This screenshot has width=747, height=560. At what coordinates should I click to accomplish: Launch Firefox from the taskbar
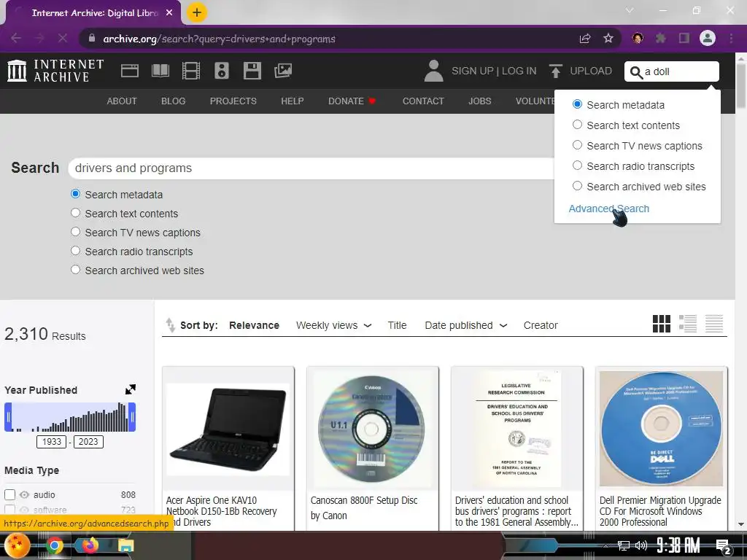(x=90, y=545)
